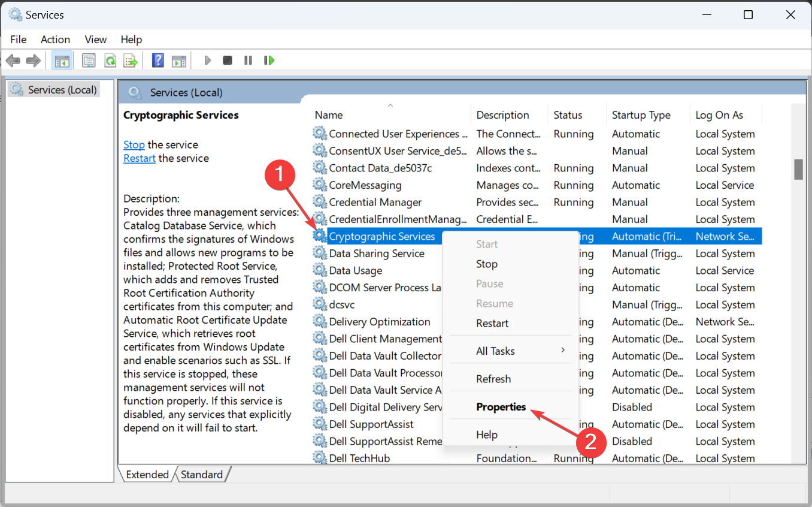
Task: Switch to the Standard tab
Action: tap(202, 475)
